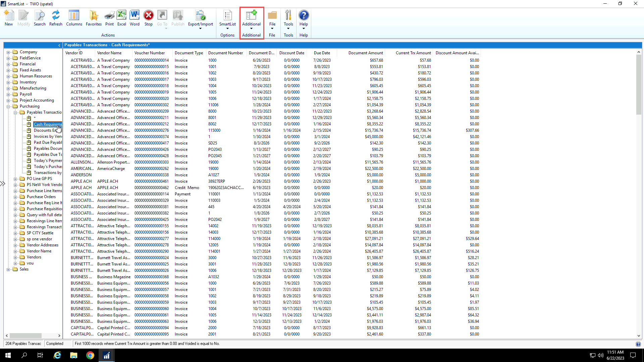Expand the Sales folder node
The width and height of the screenshot is (644, 362).
click(8, 269)
